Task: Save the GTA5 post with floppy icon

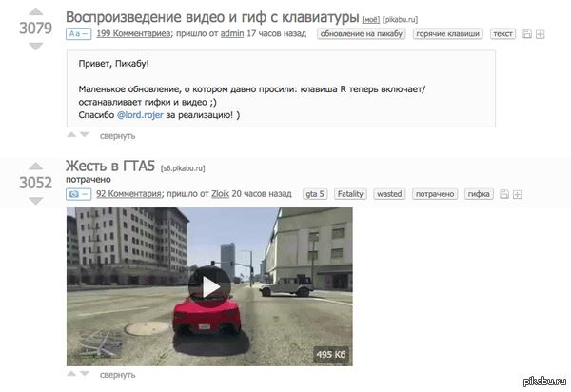Action: tap(504, 194)
